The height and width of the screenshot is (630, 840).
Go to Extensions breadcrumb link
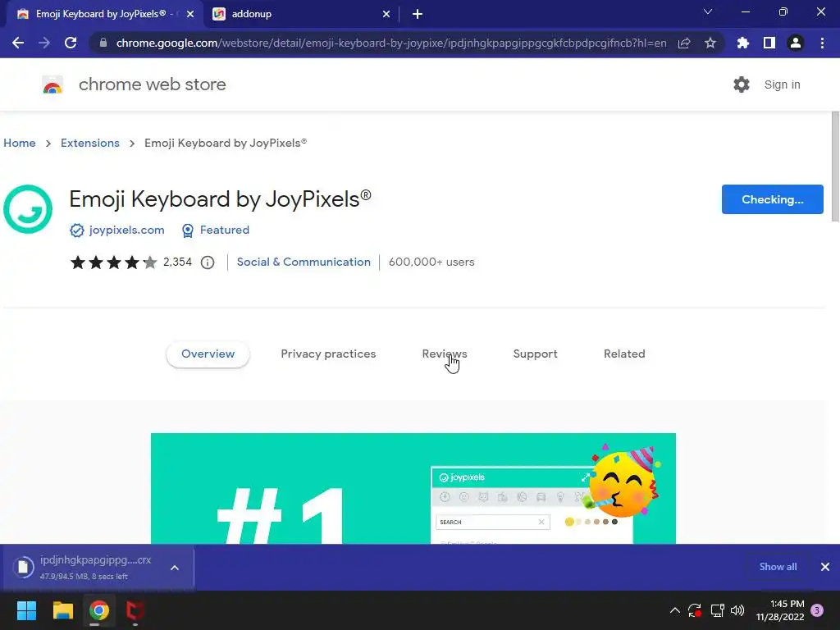90,143
